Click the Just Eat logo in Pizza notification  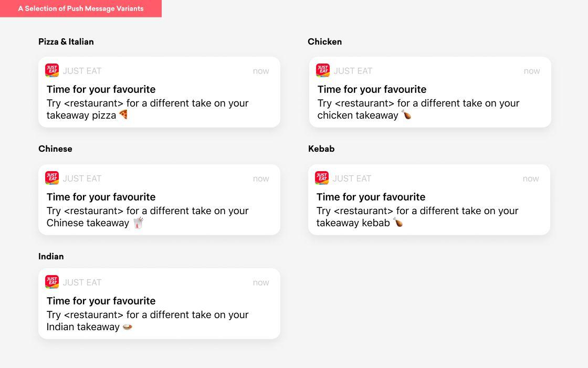52,70
